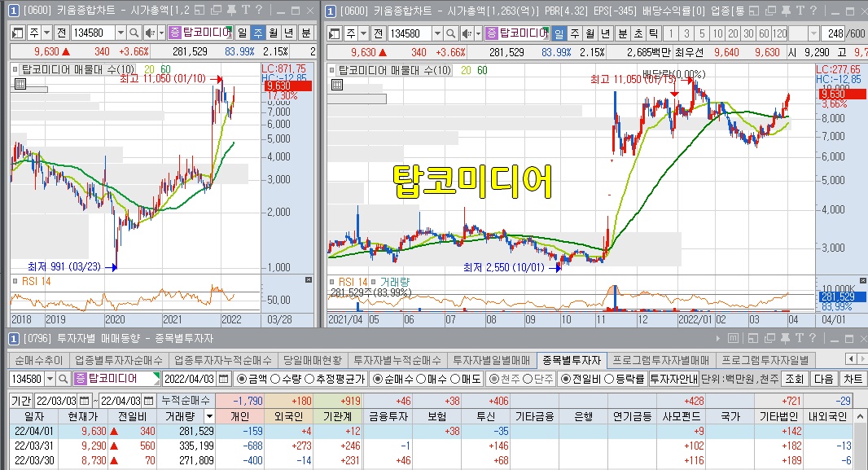Select the 전일비 radio button

click(x=566, y=379)
